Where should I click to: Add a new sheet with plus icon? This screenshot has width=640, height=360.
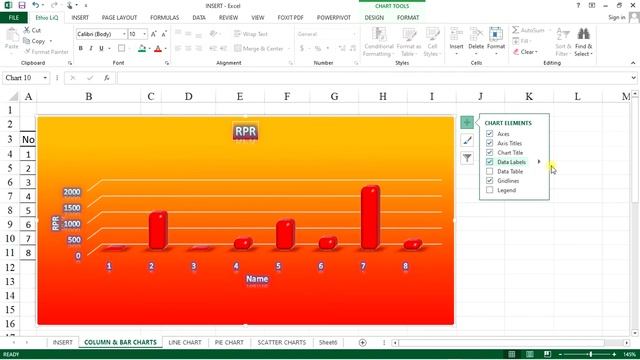(x=362, y=343)
